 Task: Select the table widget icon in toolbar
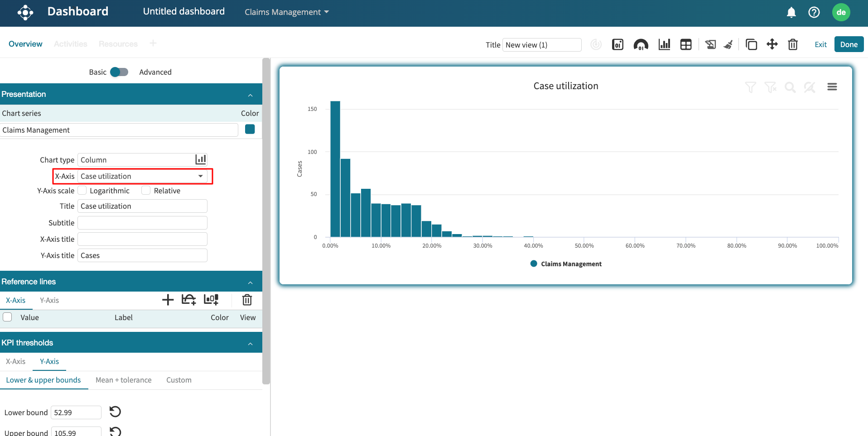[x=686, y=44]
